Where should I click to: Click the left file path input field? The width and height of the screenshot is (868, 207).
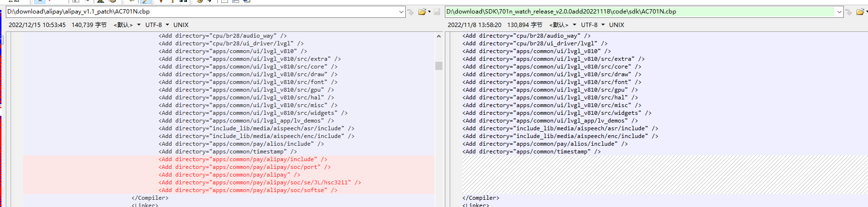pos(202,12)
